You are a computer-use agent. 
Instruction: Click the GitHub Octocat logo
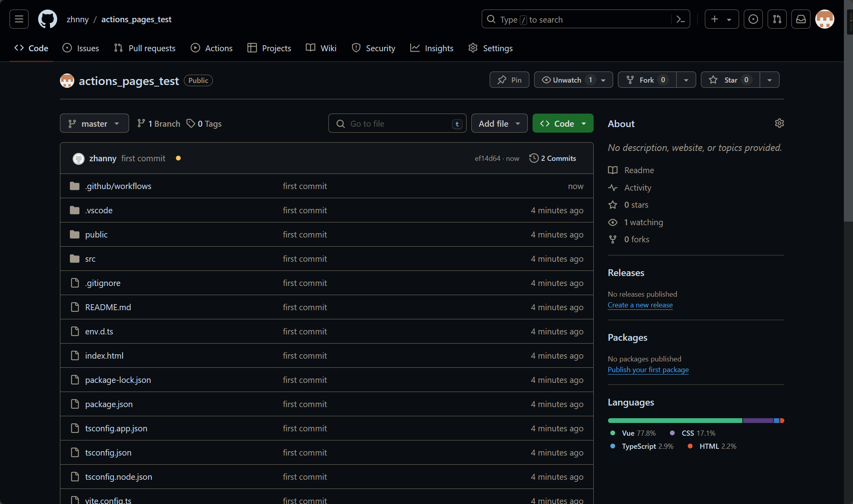click(48, 19)
